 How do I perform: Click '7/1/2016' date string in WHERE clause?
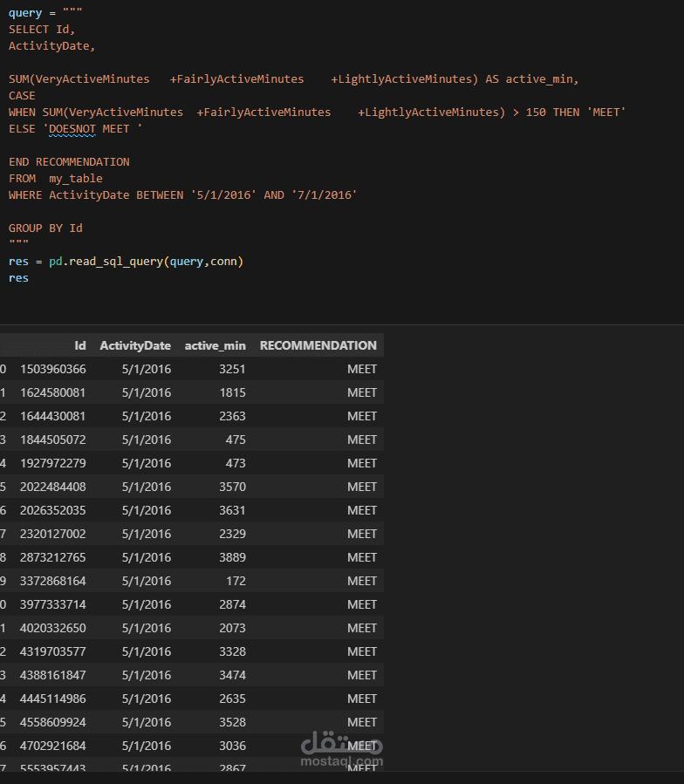coord(325,195)
